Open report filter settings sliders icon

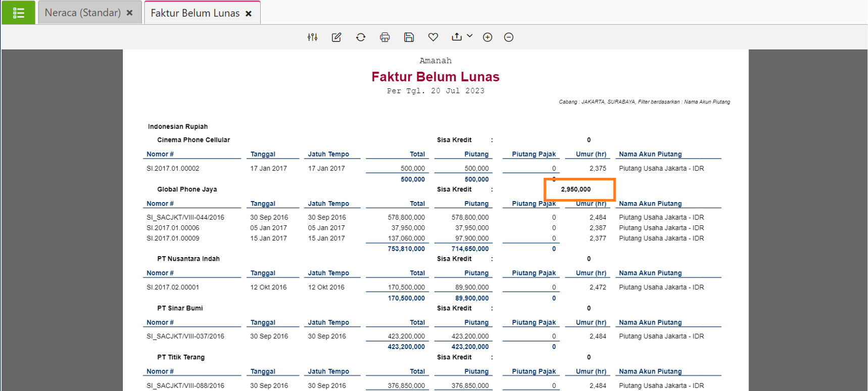313,37
